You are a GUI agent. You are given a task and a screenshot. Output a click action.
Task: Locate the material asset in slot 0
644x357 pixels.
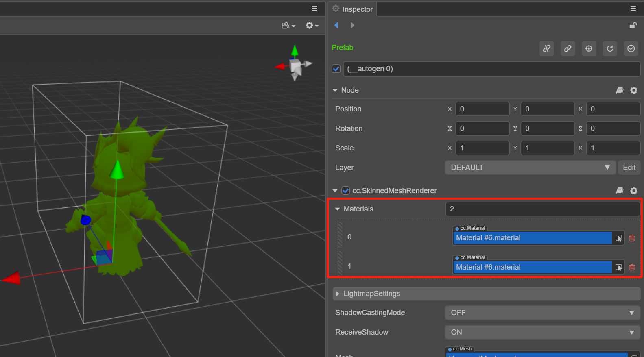618,238
